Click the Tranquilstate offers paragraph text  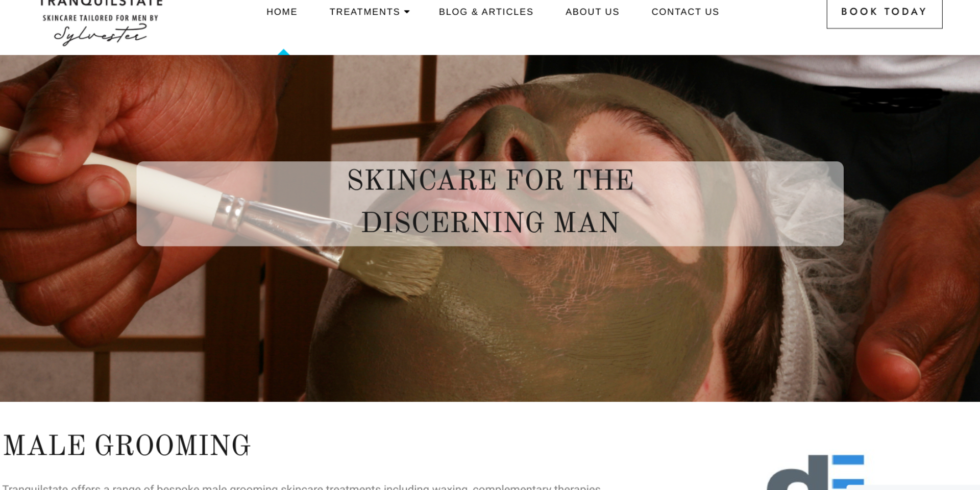click(301, 487)
